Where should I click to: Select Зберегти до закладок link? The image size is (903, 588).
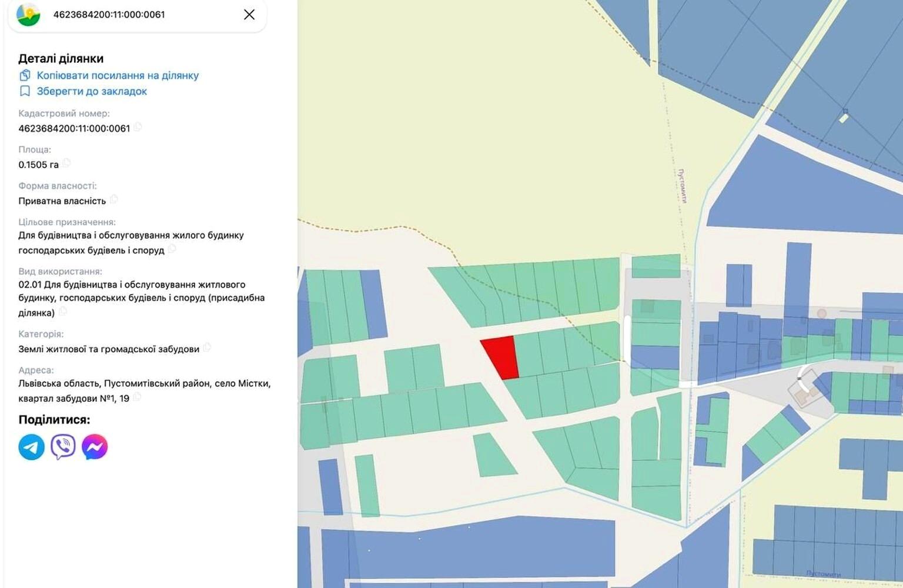click(x=92, y=91)
